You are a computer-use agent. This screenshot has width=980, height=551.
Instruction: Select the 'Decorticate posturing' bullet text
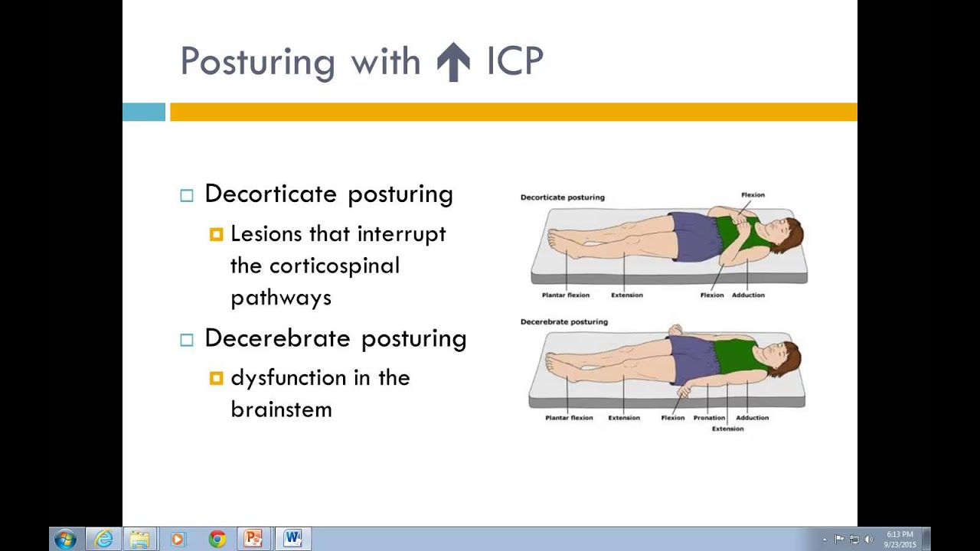328,194
